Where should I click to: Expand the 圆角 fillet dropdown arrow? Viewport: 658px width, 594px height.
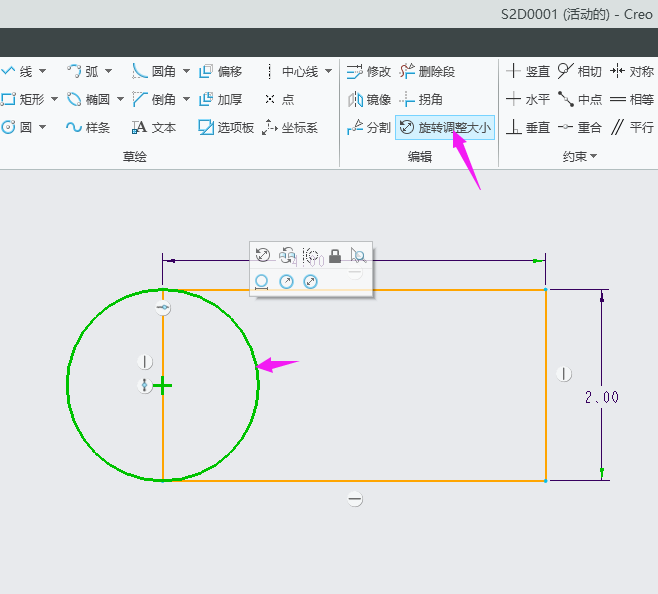point(186,71)
